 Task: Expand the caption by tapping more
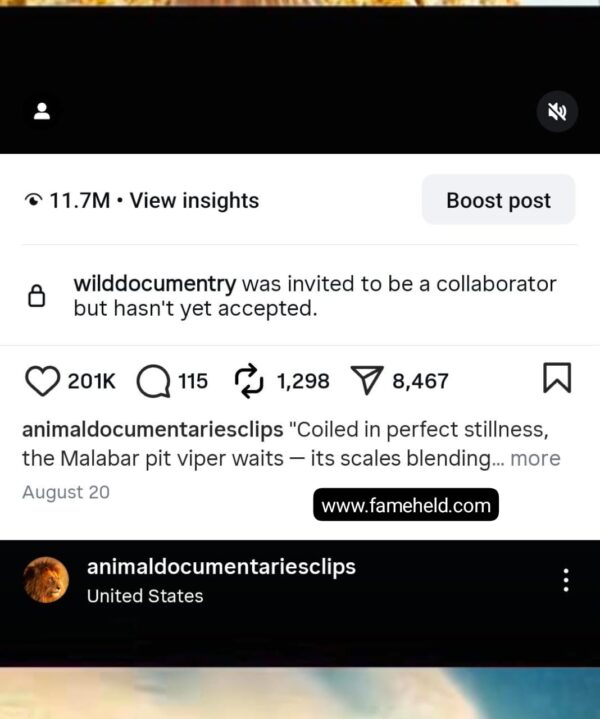535,458
